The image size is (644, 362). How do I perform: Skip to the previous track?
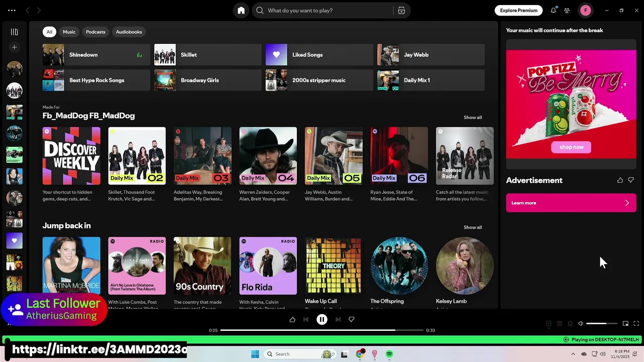click(x=306, y=319)
